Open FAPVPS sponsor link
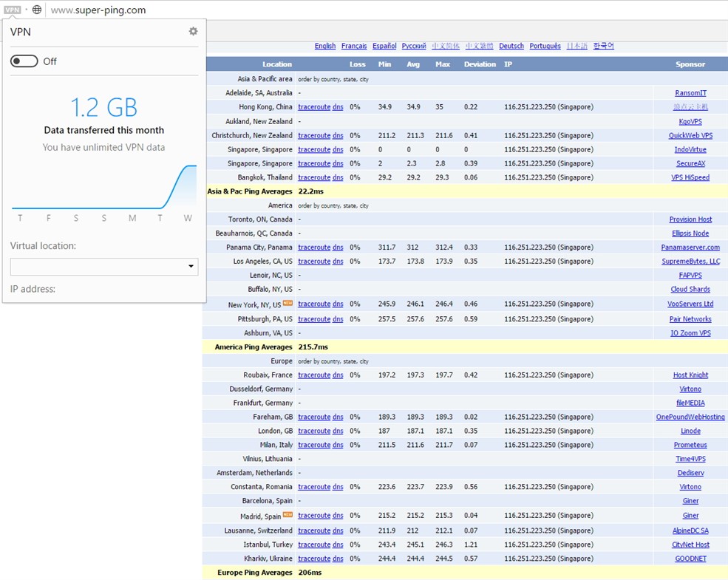 coord(690,275)
